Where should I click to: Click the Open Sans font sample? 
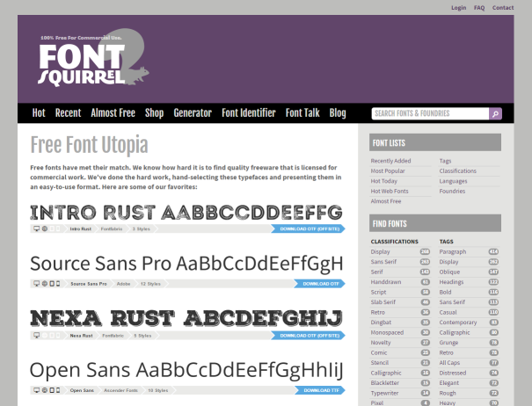[x=186, y=370]
